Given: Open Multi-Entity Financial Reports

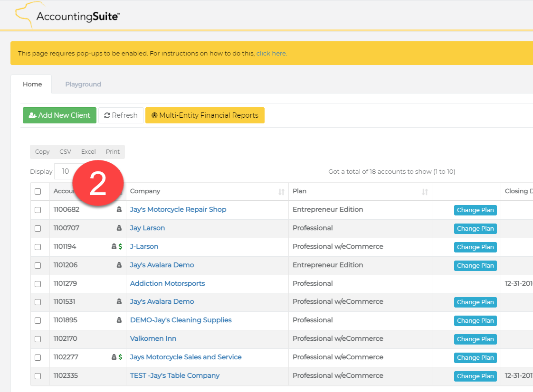Looking at the screenshot, I should pos(205,115).
